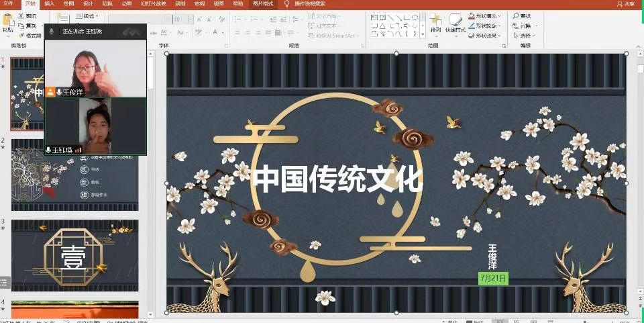This screenshot has width=644, height=323.
Task: Open the Select (选择) dropdown
Action: [525, 36]
